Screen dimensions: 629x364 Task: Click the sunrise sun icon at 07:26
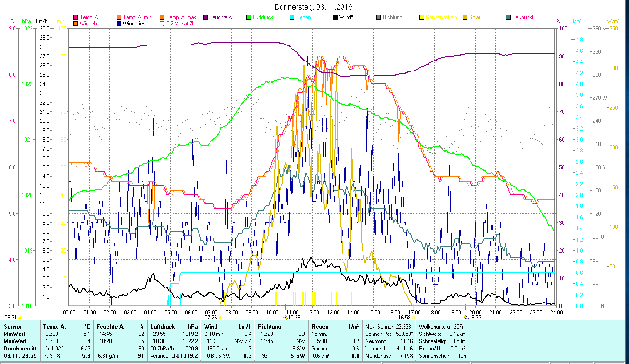(x=220, y=318)
